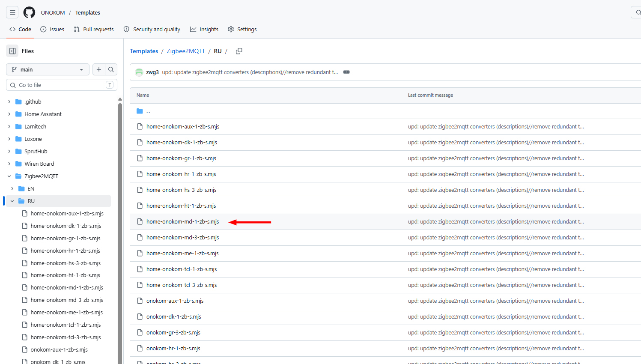The height and width of the screenshot is (364, 641).
Task: Go to GitHub homepage via Octocat logo
Action: click(29, 12)
